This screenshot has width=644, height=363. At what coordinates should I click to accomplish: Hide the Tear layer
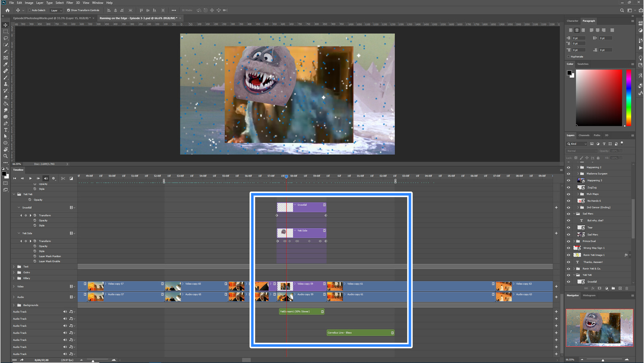(x=569, y=228)
